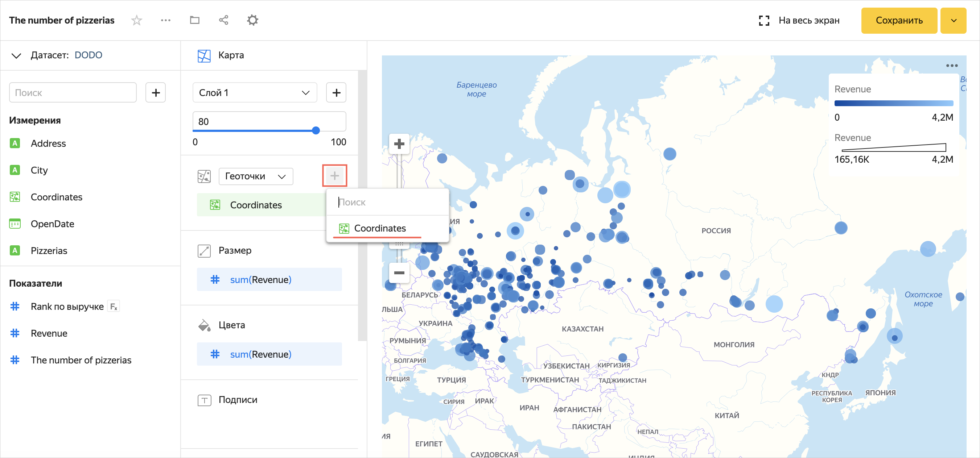Viewport: 980px width, 458px height.
Task: Click the Карта chart type icon
Action: [x=204, y=56]
